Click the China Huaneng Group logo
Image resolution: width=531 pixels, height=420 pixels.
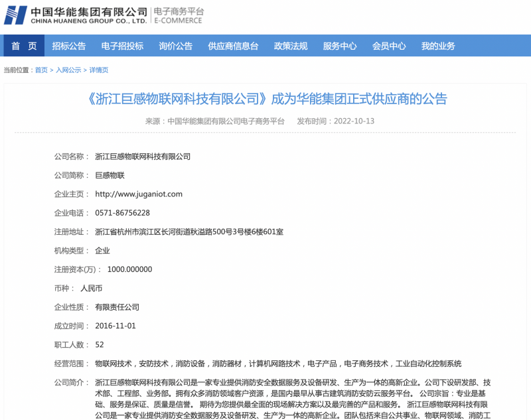pyautogui.click(x=75, y=15)
